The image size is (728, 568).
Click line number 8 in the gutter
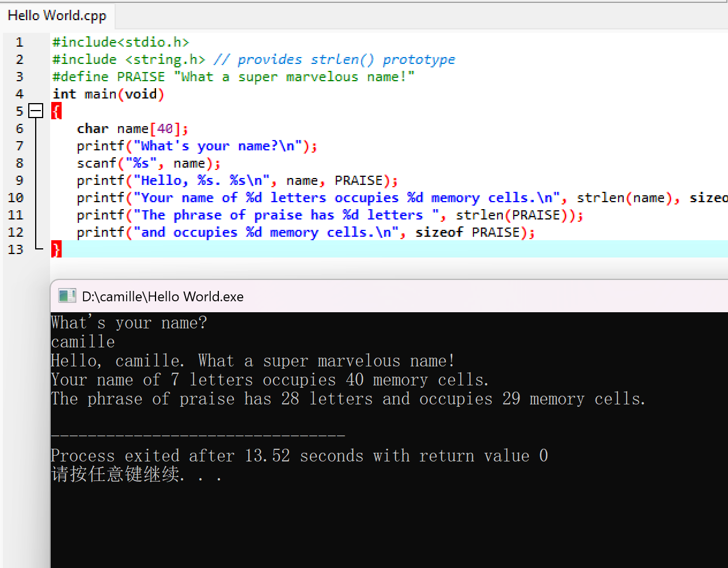(x=20, y=163)
